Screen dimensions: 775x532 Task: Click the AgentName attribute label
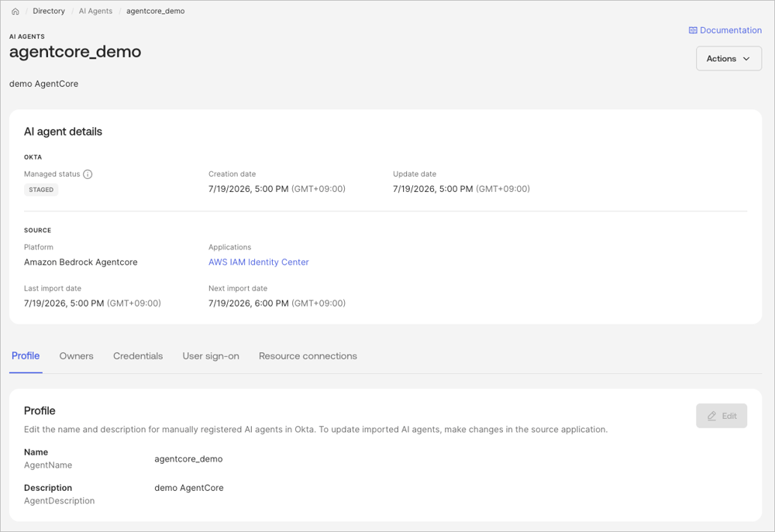coord(48,465)
